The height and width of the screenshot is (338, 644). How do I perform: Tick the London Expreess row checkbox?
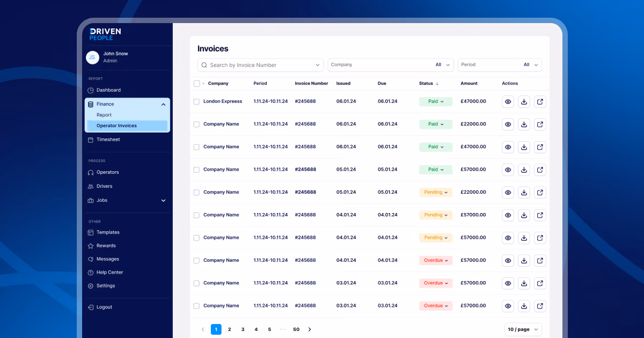pyautogui.click(x=196, y=101)
